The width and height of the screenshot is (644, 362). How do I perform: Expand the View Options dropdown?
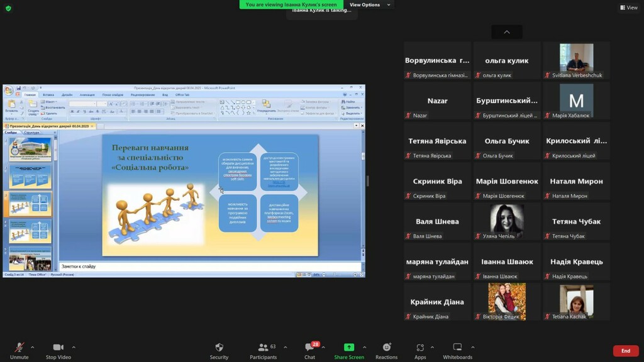point(370,5)
